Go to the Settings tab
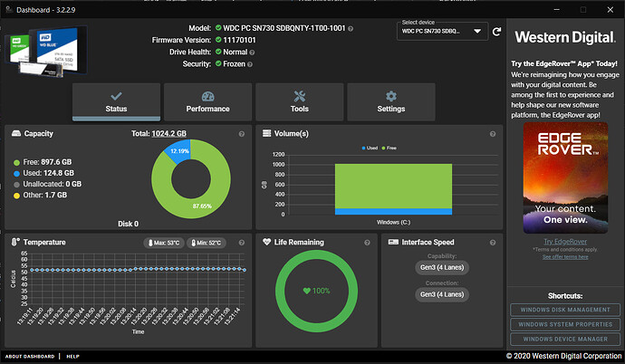Viewport: 625px width, 364px height. pyautogui.click(x=391, y=101)
